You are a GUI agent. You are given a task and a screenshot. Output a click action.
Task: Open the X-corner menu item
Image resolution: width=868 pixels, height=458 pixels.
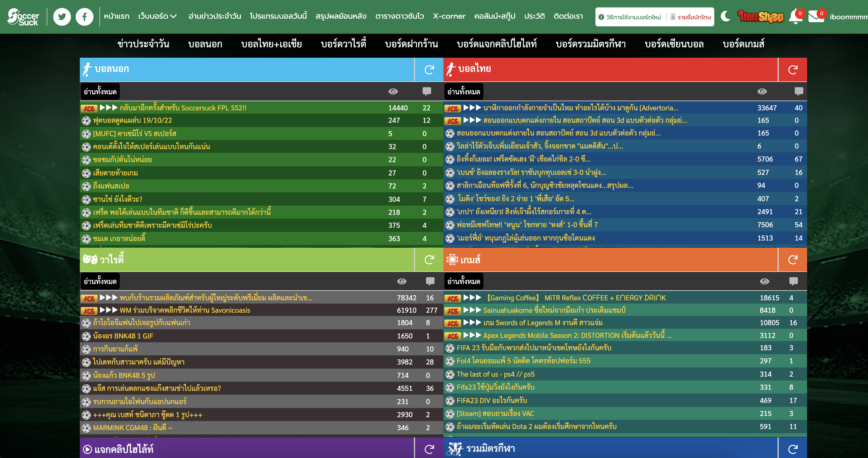[449, 16]
